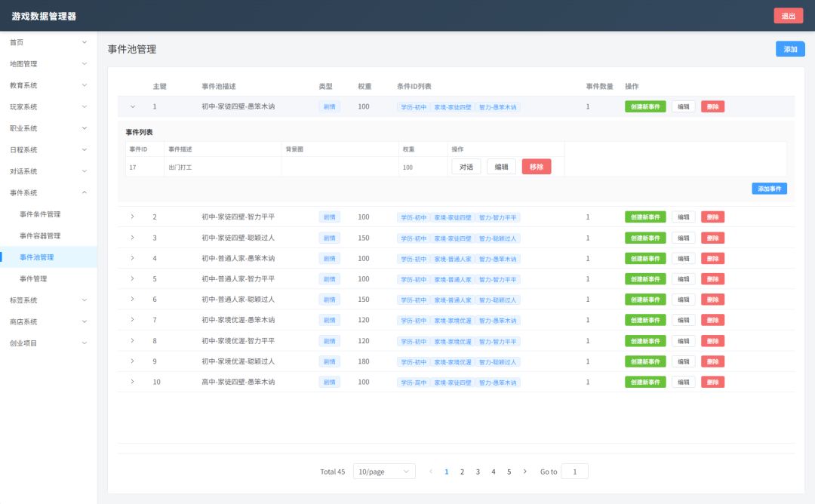Select 事件池管理 submenu item
Viewport: 815px width, 504px height.
(48, 257)
